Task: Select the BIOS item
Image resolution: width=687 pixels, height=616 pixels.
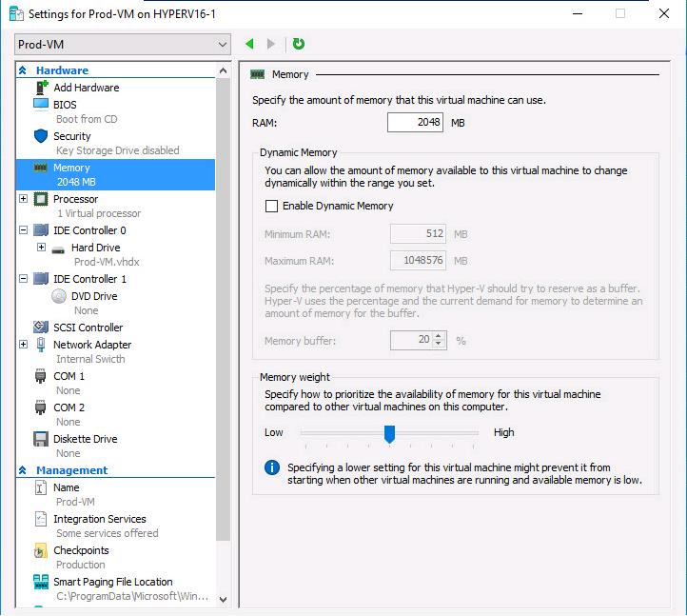Action: pyautogui.click(x=65, y=105)
